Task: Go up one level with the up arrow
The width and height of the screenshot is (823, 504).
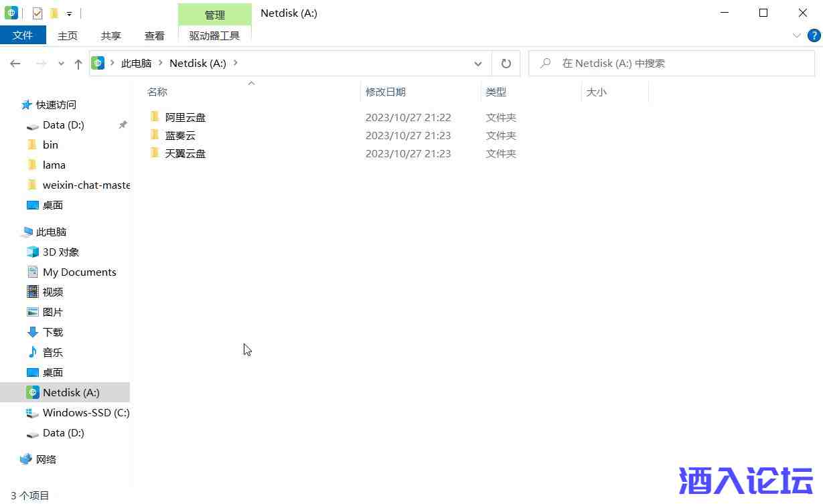Action: [x=78, y=64]
